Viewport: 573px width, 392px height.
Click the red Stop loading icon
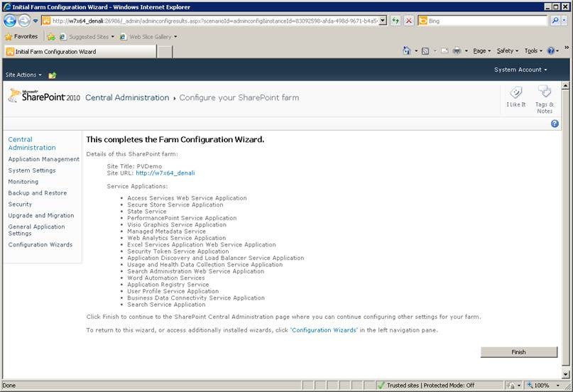click(x=409, y=21)
